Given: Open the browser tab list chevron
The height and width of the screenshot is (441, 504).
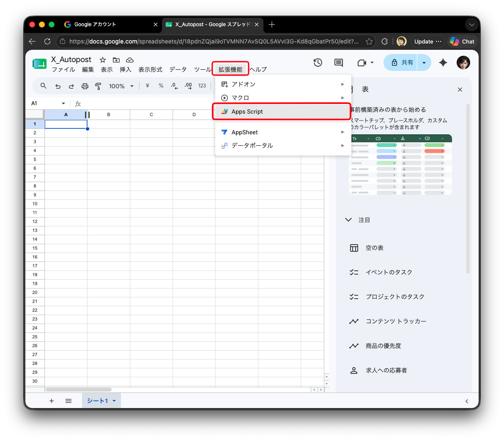Looking at the screenshot, I should point(471,24).
